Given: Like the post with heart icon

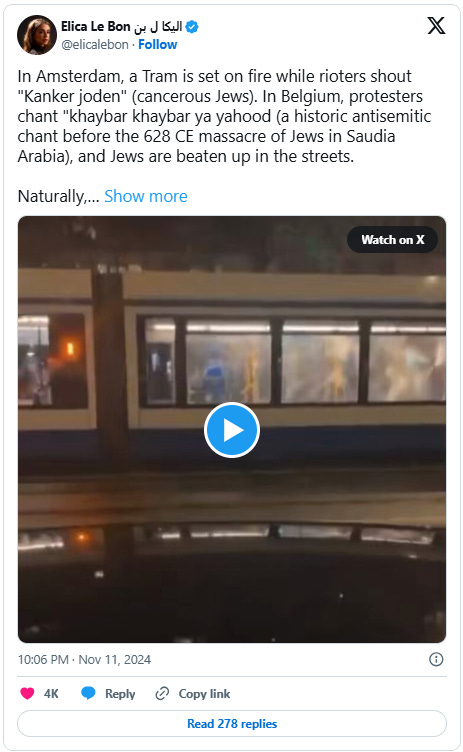Looking at the screenshot, I should (27, 693).
